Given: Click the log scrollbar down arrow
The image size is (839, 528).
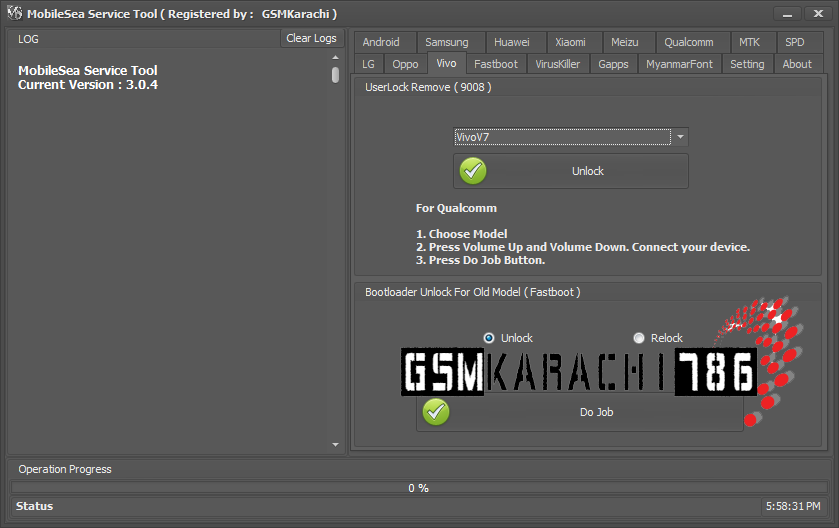Looking at the screenshot, I should click(x=335, y=445).
